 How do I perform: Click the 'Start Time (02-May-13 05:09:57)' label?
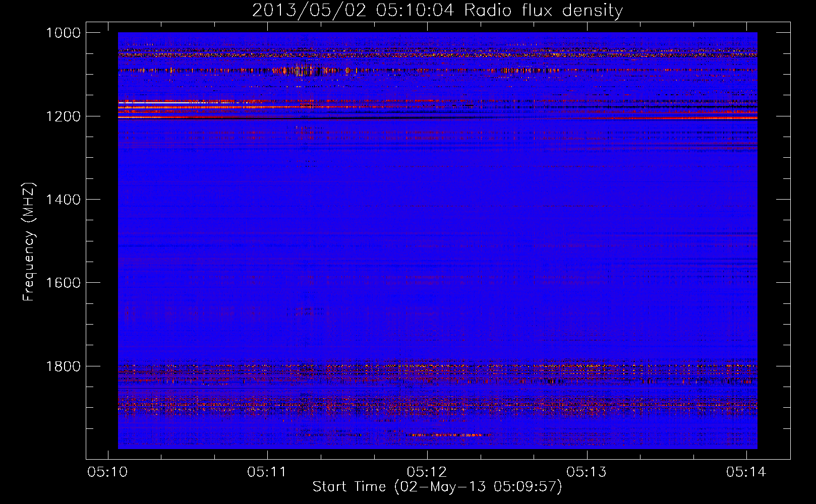[437, 487]
